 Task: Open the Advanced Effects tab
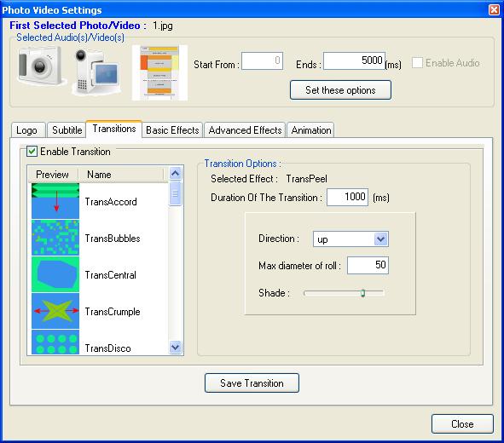(x=245, y=130)
